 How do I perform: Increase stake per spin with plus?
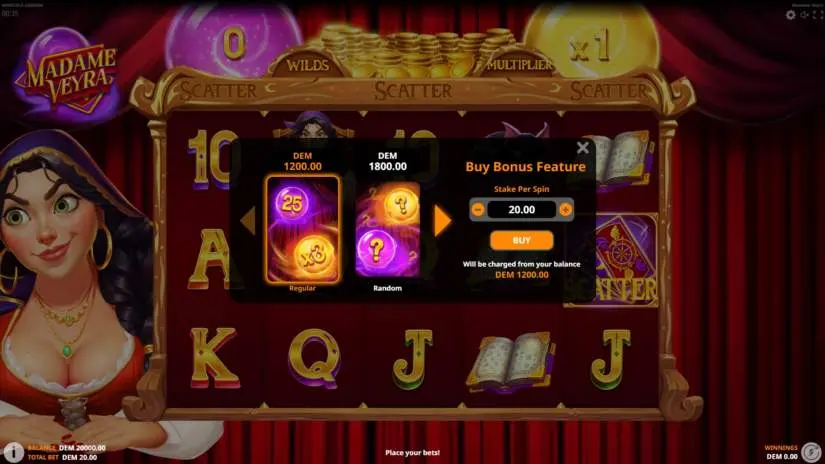566,209
